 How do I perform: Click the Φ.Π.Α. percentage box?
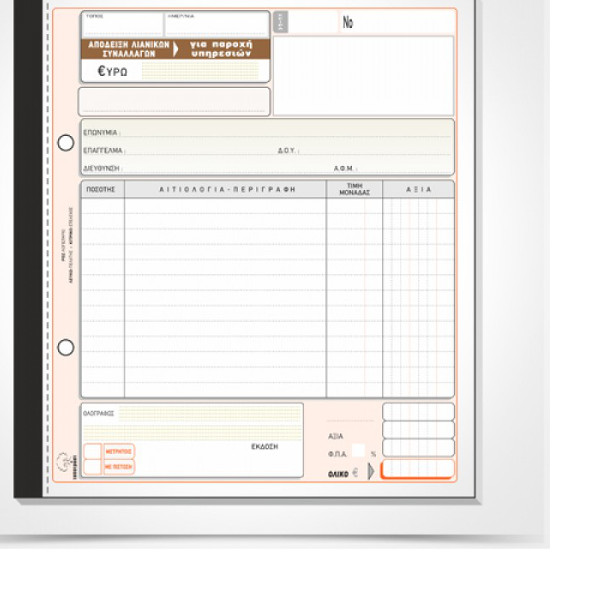tap(358, 452)
